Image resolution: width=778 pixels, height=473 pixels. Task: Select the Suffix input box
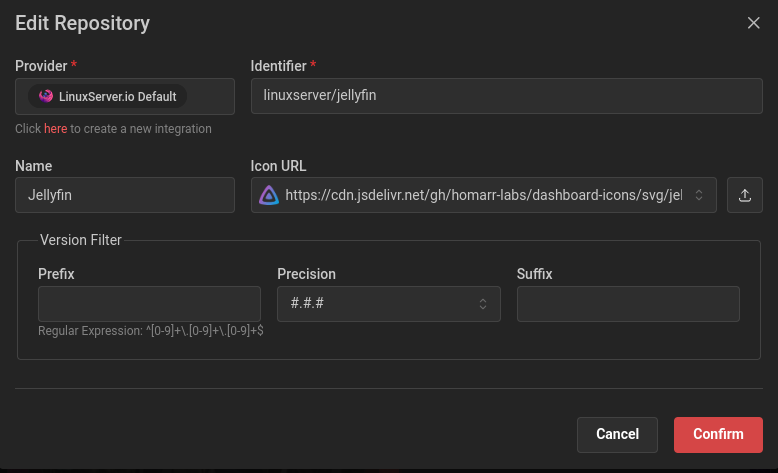coord(628,304)
